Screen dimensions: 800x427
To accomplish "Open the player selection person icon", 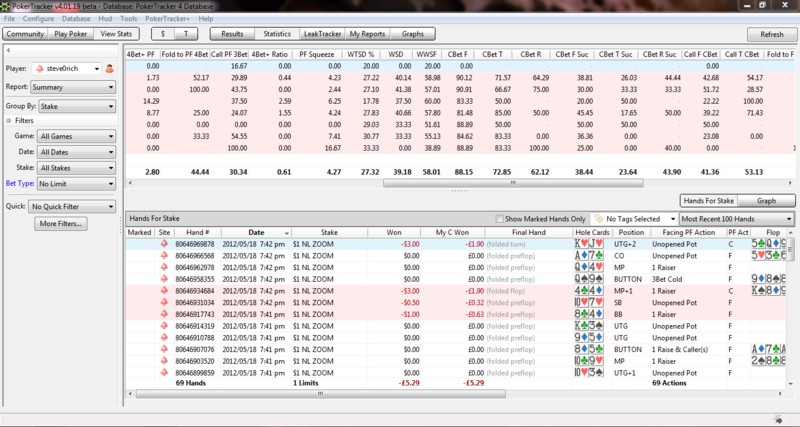I will (109, 69).
